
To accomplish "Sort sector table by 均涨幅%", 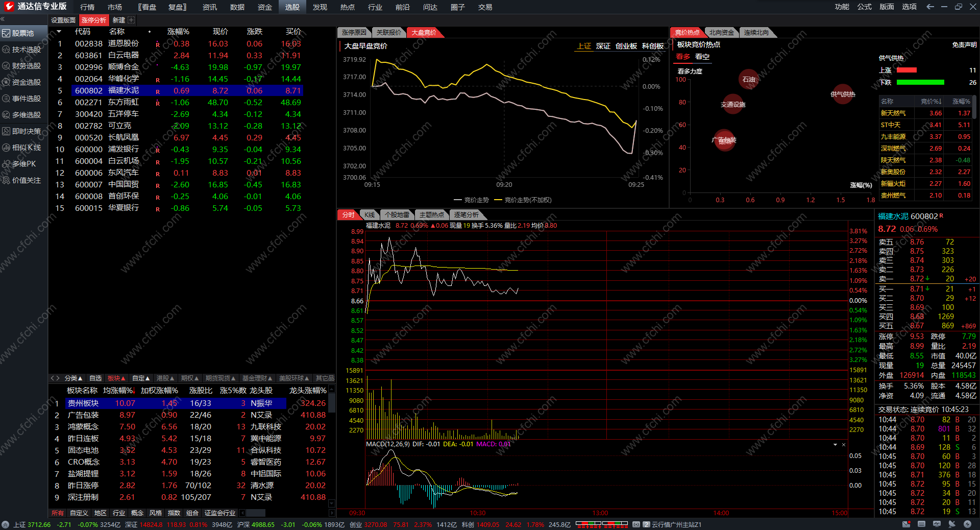I will point(118,391).
